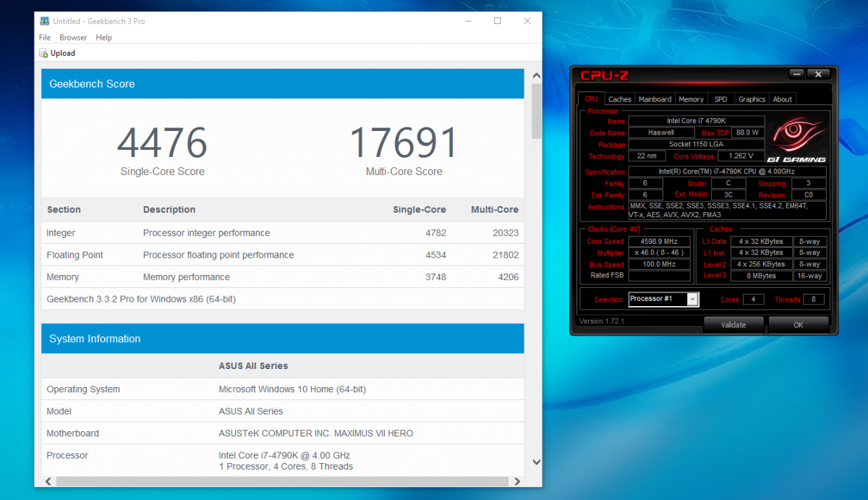The height and width of the screenshot is (500, 868).
Task: Click the Memory row label in results table
Action: pos(63,277)
